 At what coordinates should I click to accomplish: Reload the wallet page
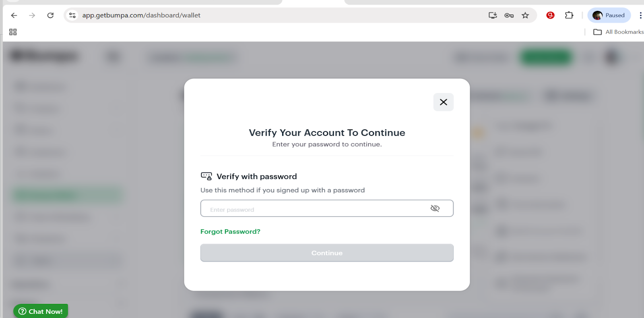click(x=50, y=15)
